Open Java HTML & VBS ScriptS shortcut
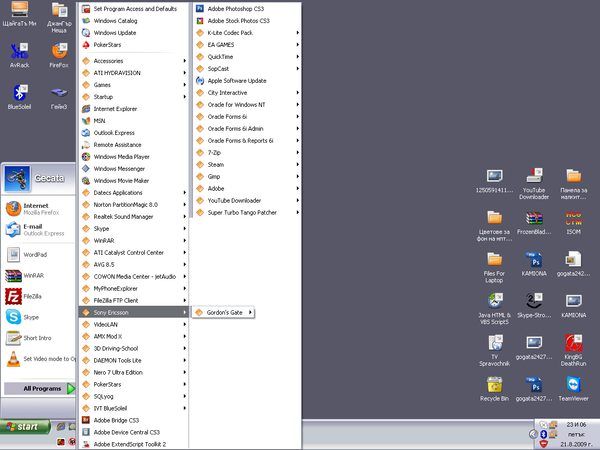600x450 pixels. [494, 309]
